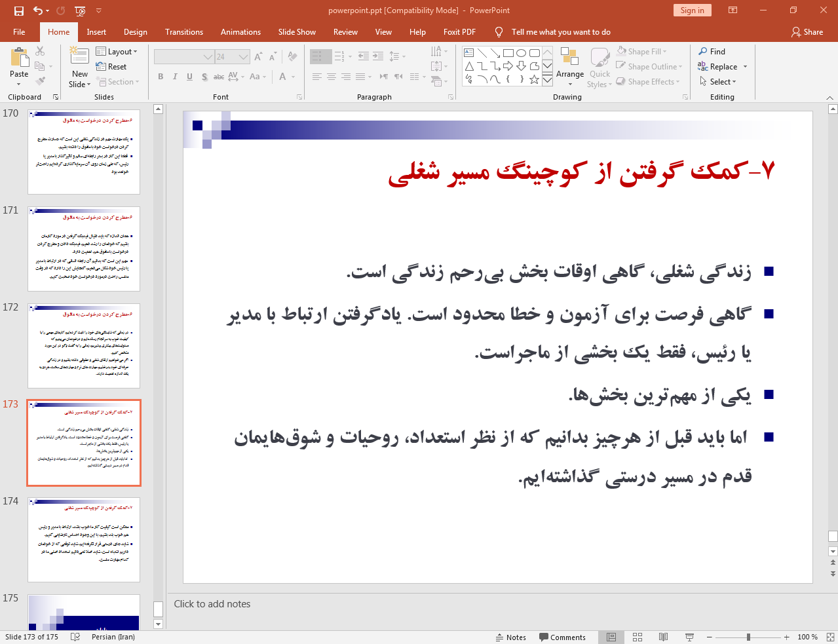This screenshot has height=644, width=838.
Task: Click the Sign in button
Action: 692,10
